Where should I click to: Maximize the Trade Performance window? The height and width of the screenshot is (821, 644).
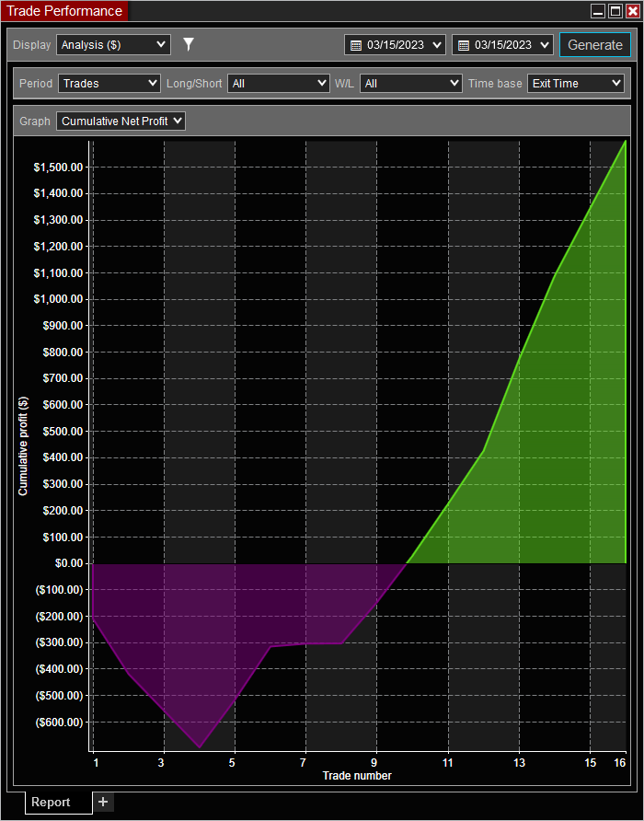tap(615, 11)
